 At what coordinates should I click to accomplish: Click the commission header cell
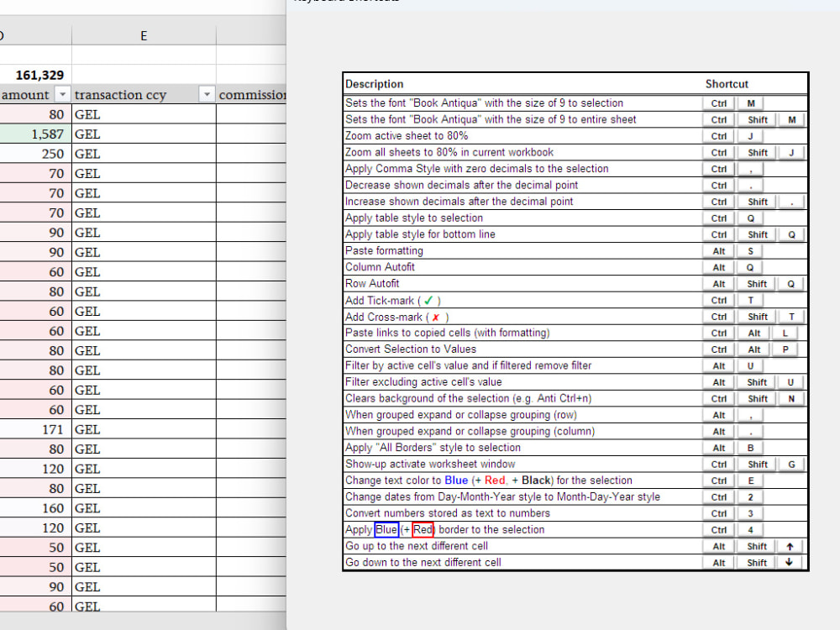point(252,95)
